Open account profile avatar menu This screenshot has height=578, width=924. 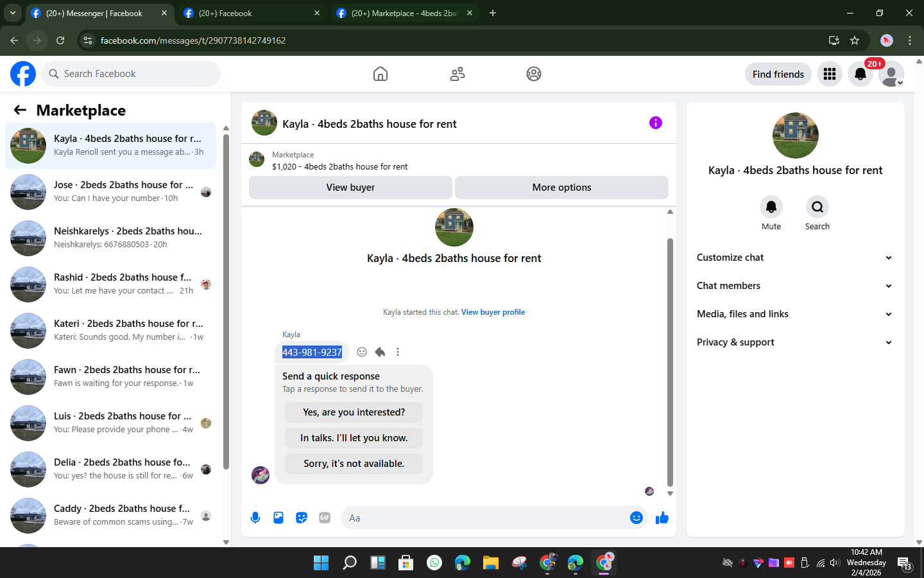(891, 74)
